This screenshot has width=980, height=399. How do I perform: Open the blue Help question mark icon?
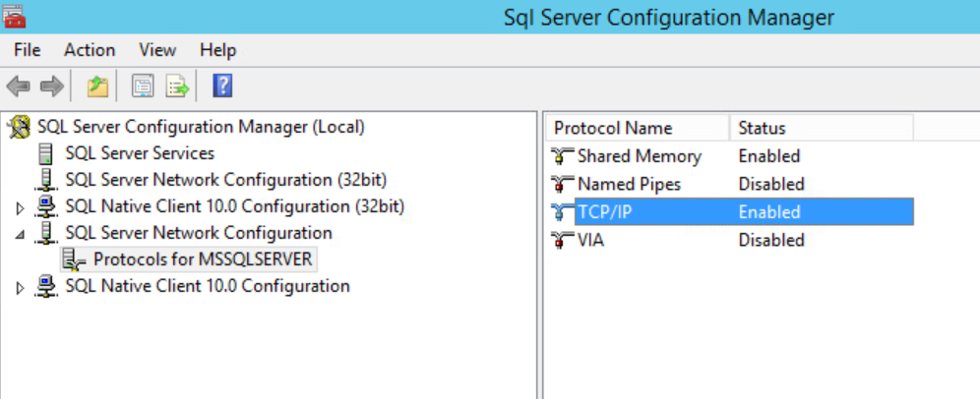(222, 85)
